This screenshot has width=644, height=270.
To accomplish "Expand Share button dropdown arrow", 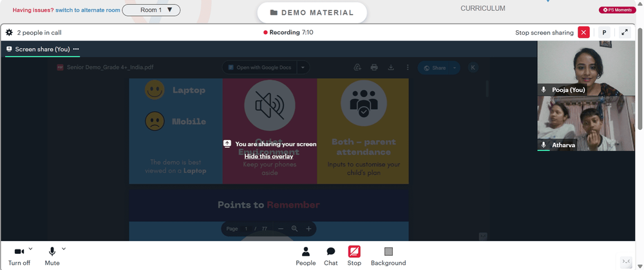I will (x=455, y=68).
